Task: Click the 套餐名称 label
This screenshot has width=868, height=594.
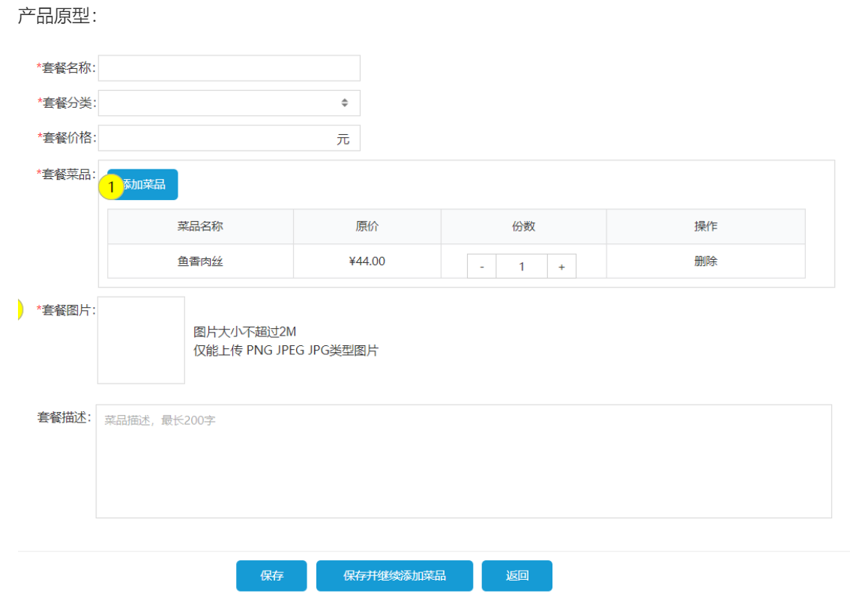Action: [x=66, y=68]
